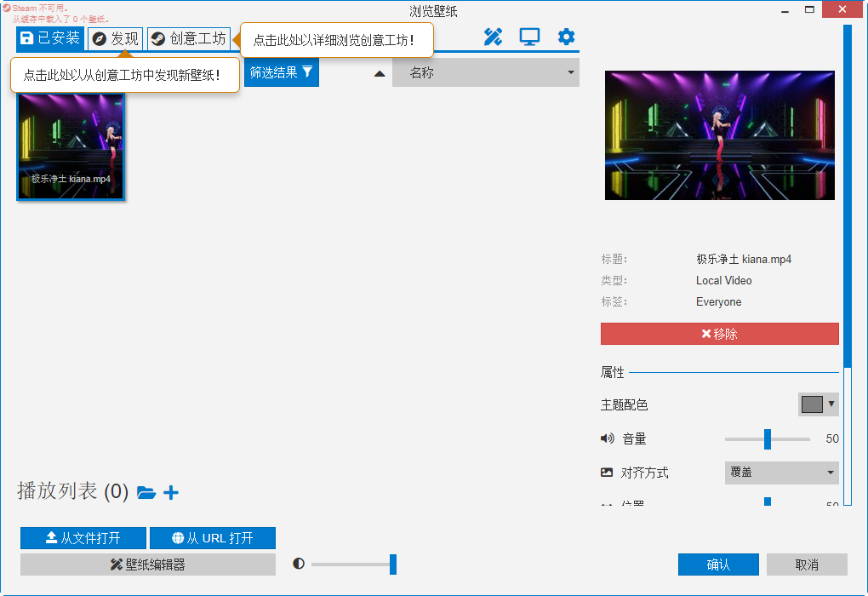Click the 音量 volume slider handle
The image size is (868, 596).
[x=768, y=439]
